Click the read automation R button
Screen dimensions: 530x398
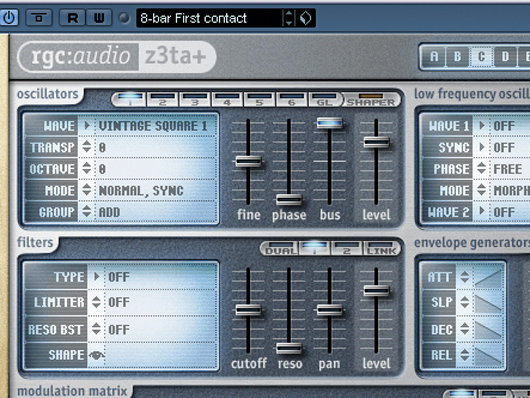[72, 18]
